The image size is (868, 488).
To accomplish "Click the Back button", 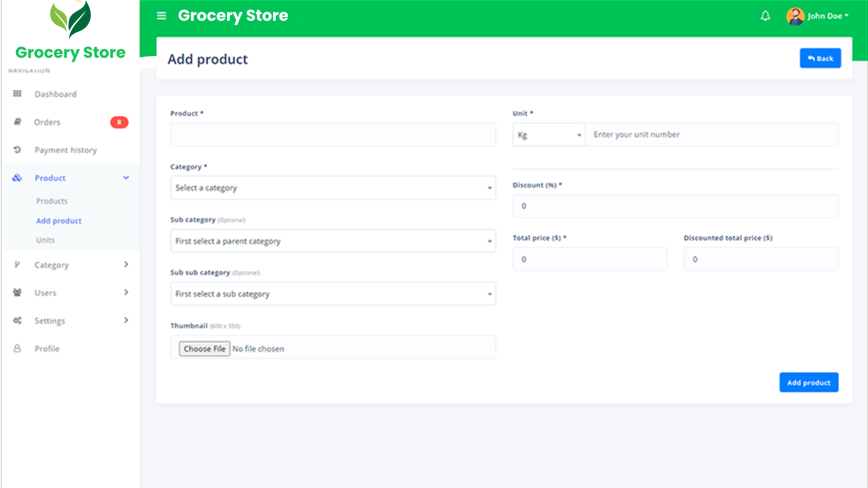I will click(x=820, y=58).
